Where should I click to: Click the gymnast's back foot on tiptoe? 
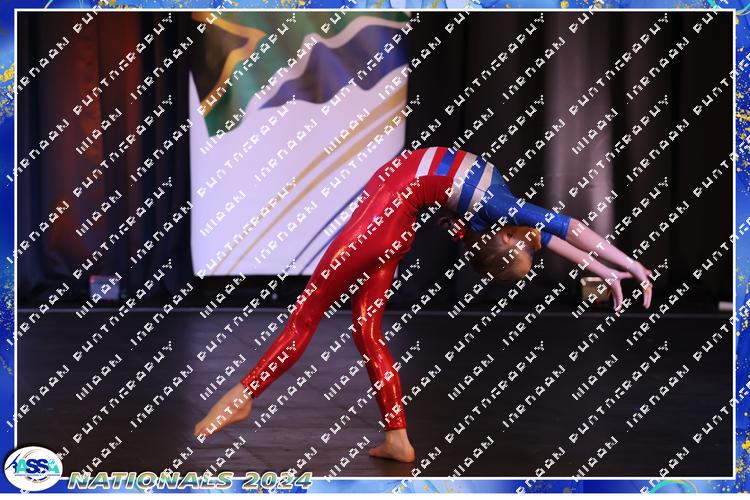[x=222, y=411]
